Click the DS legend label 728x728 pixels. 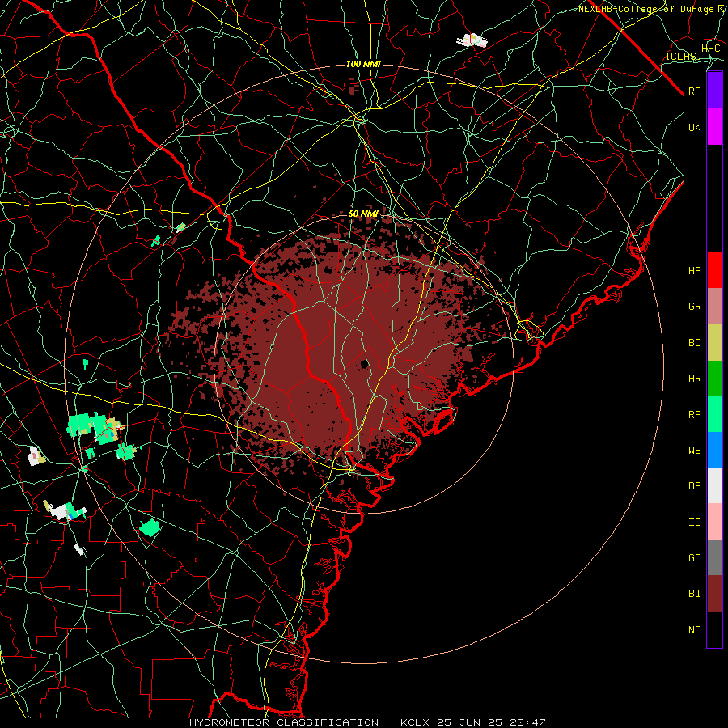[x=695, y=485]
